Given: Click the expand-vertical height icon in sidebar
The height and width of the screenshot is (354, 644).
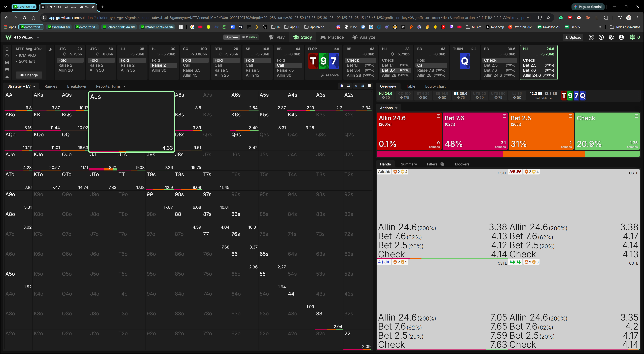Looking at the screenshot, I should pos(7,76).
